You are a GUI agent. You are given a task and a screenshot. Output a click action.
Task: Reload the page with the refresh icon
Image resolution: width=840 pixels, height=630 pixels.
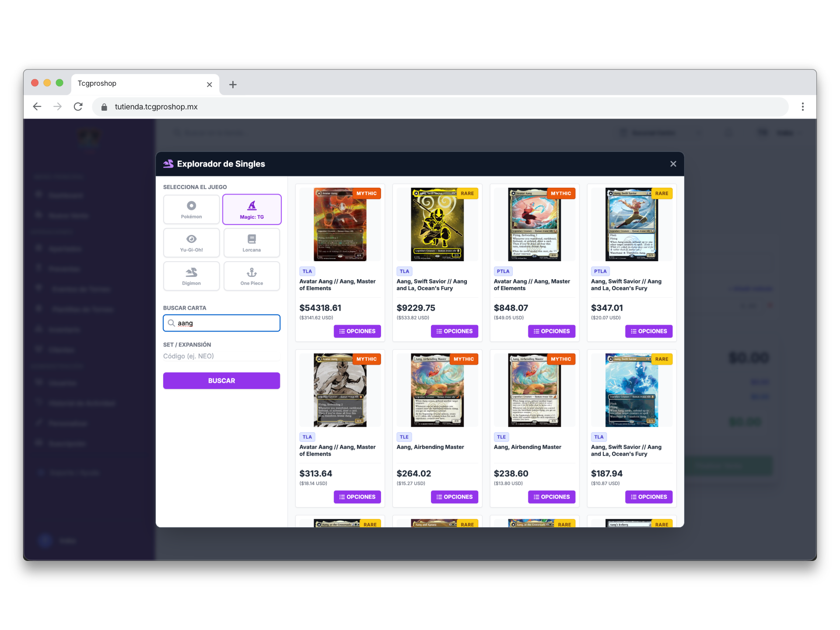click(78, 107)
